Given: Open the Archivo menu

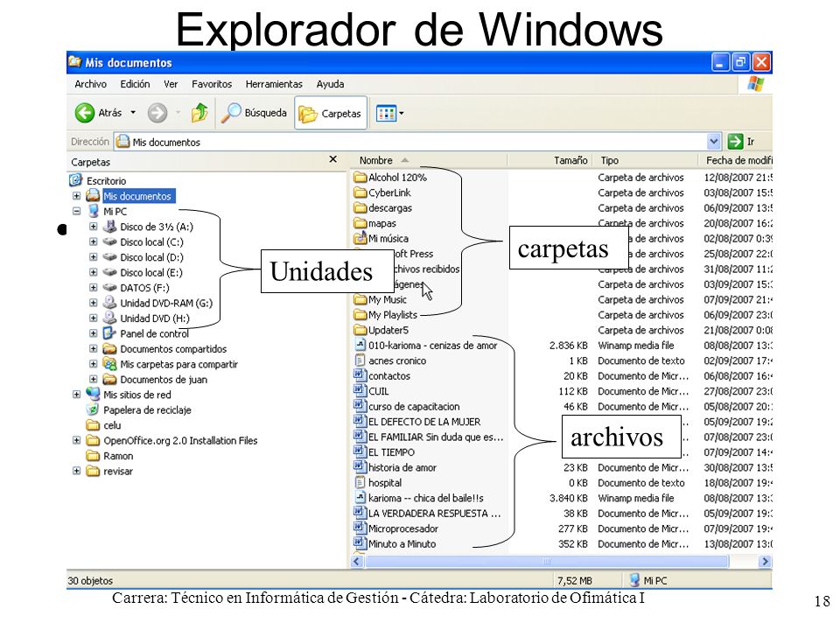Looking at the screenshot, I should click(90, 84).
